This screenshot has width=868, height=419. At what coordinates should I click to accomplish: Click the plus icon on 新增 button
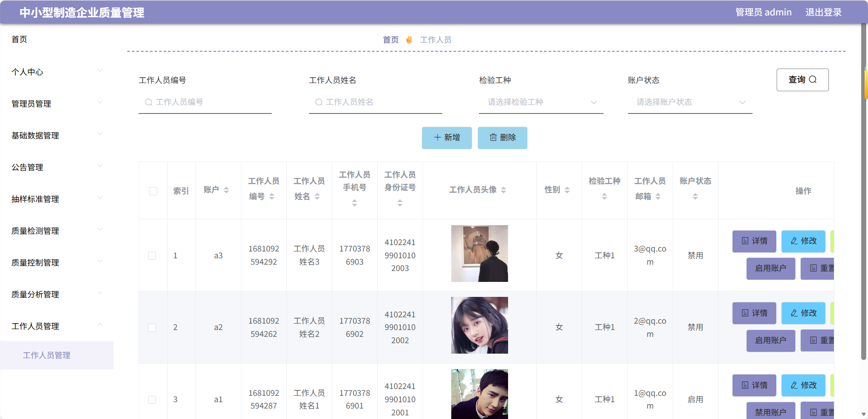tap(438, 137)
